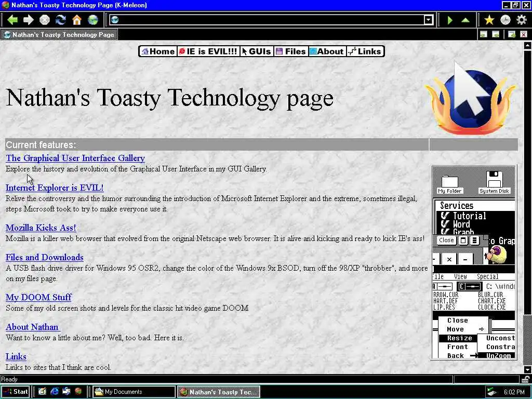Click the next tab icon in the tab bar
Image resolution: width=532 pixels, height=399 pixels.
pos(496,34)
